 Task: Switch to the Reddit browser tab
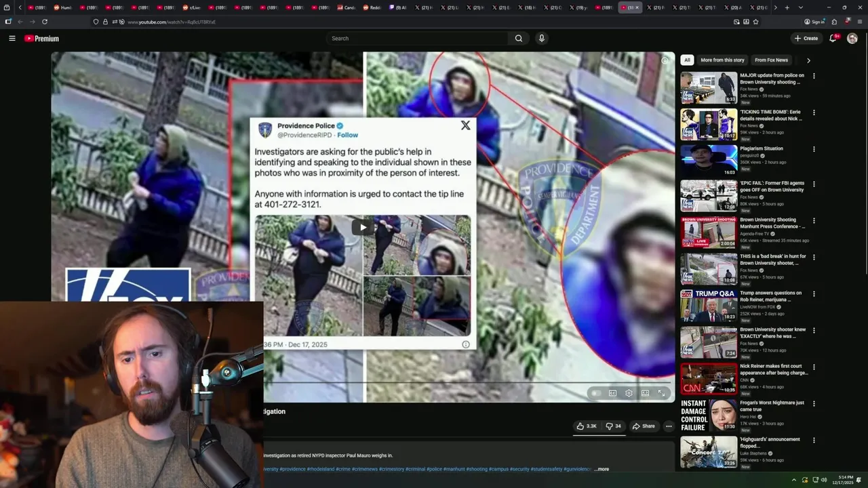click(x=372, y=7)
